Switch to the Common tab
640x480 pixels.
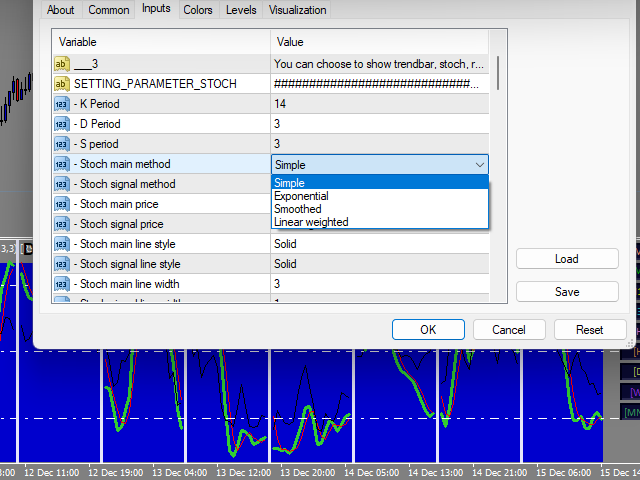(x=109, y=10)
